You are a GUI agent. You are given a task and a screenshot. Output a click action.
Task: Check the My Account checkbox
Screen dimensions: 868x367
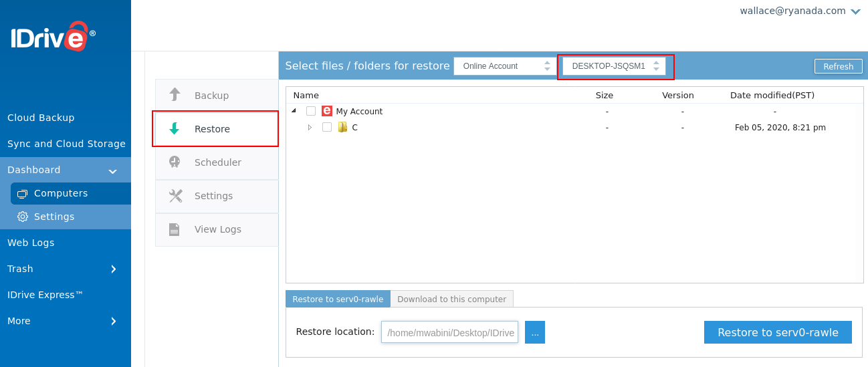(x=311, y=111)
